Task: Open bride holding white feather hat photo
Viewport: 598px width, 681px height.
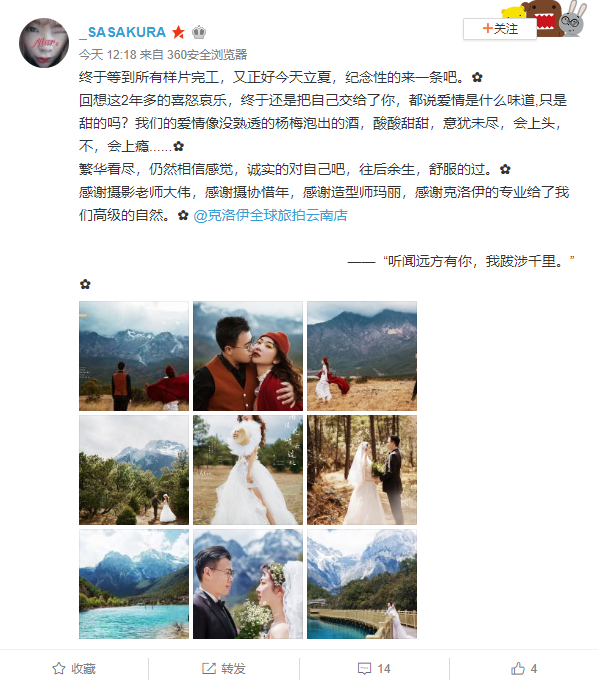Action: click(x=248, y=470)
